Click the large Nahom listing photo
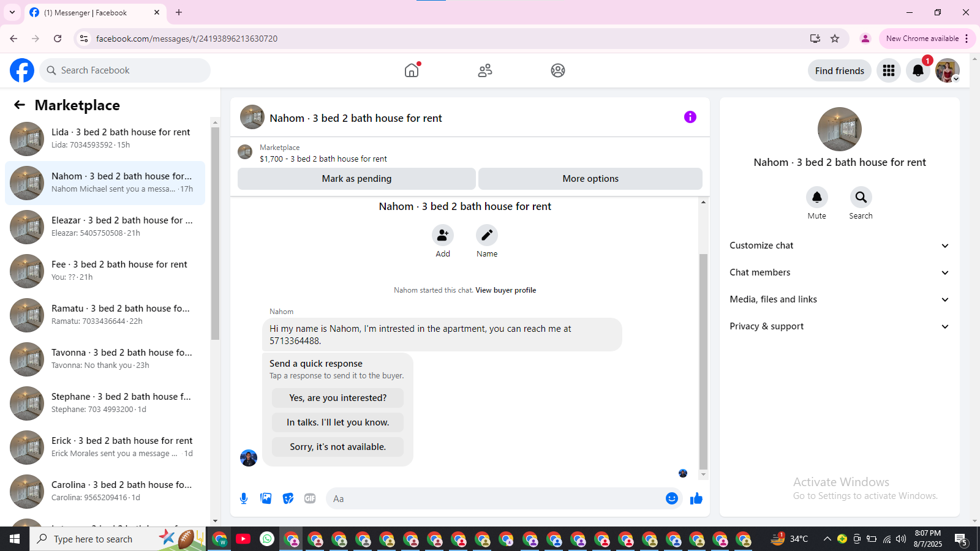Screen dimensions: 980x551 (x=840, y=129)
